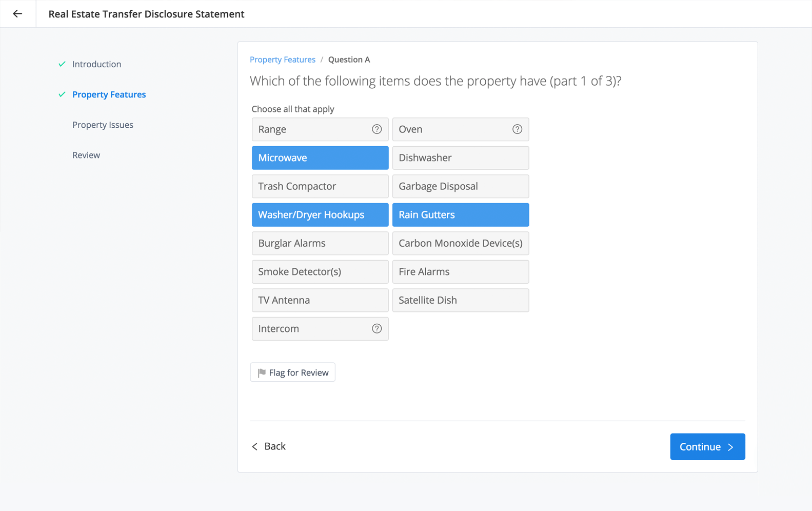
Task: Click the flag icon in Flag for Review
Action: [x=262, y=372]
